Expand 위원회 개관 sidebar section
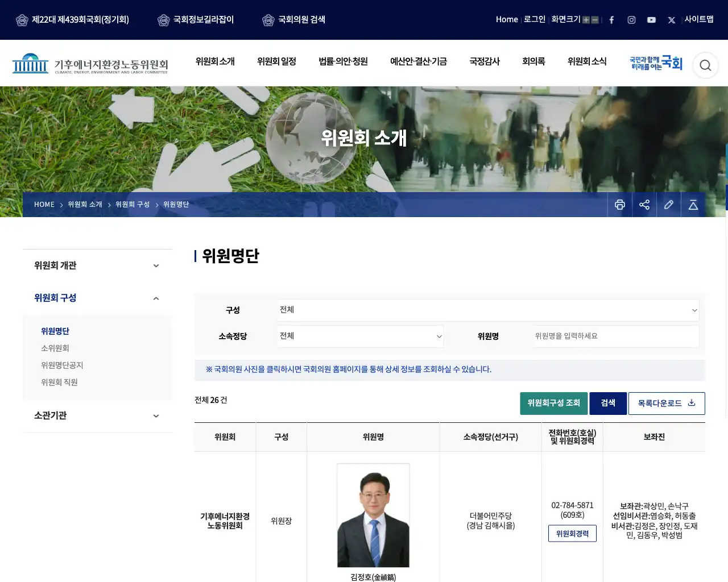The width and height of the screenshot is (728, 582). [x=97, y=265]
